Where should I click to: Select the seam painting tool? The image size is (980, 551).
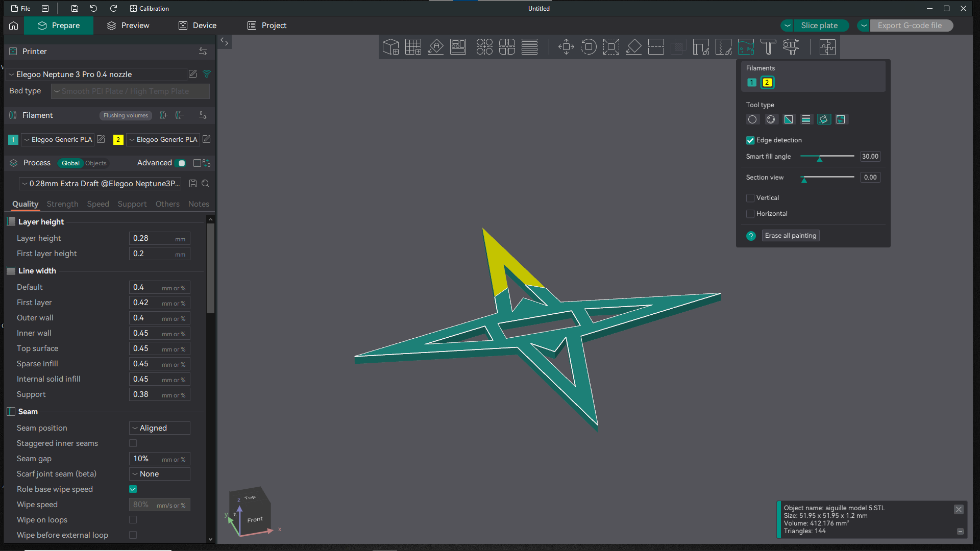(723, 46)
